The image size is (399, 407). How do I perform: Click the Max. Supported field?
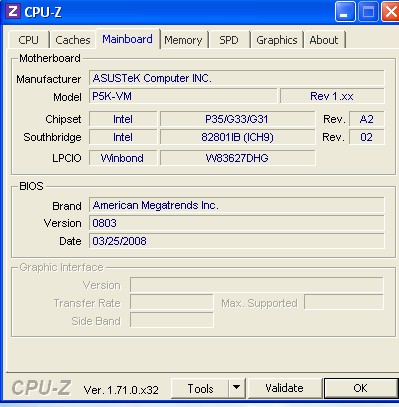tap(344, 302)
